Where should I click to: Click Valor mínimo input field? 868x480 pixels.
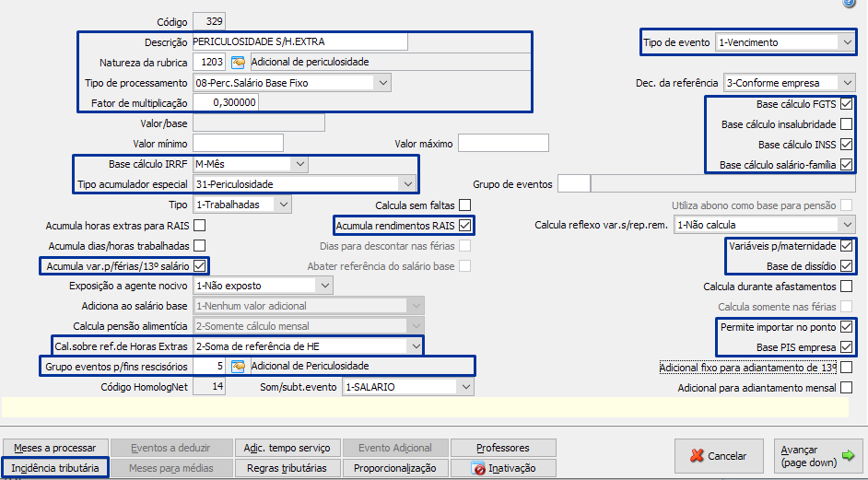[238, 143]
